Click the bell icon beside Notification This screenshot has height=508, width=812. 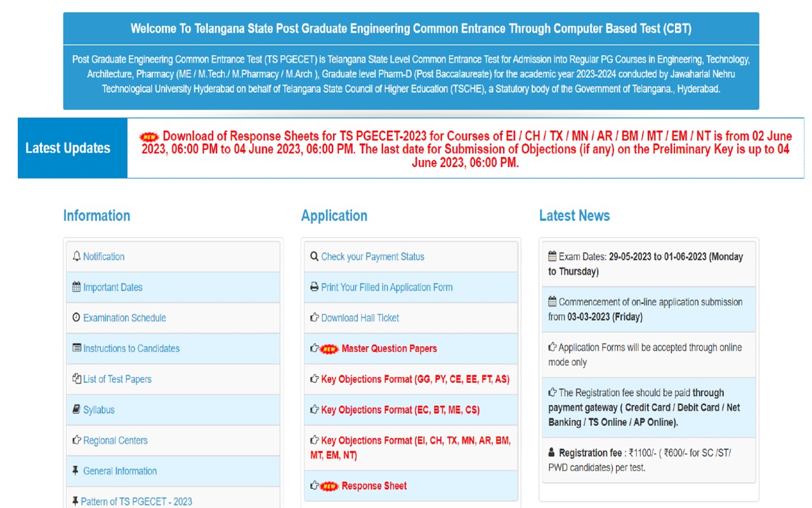click(77, 257)
